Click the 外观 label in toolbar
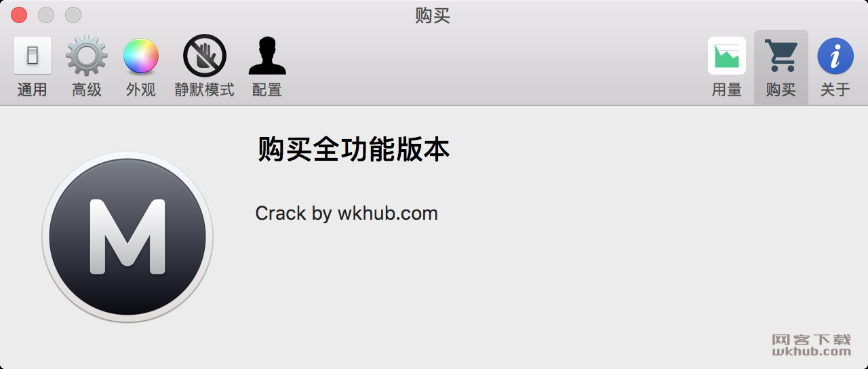The height and width of the screenshot is (369, 868). coord(141,90)
